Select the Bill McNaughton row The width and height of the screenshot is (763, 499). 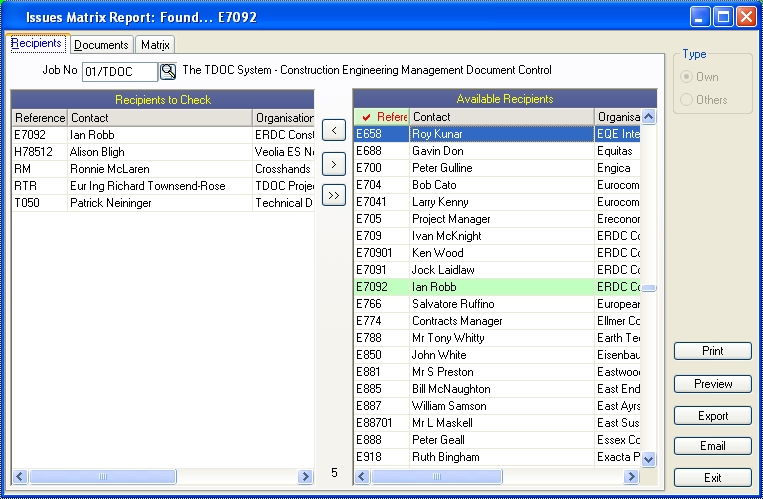497,389
